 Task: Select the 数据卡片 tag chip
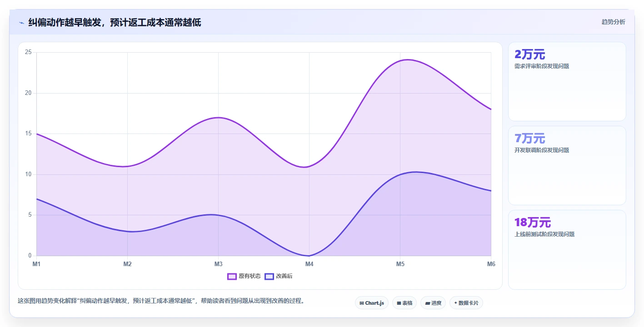[x=466, y=303]
